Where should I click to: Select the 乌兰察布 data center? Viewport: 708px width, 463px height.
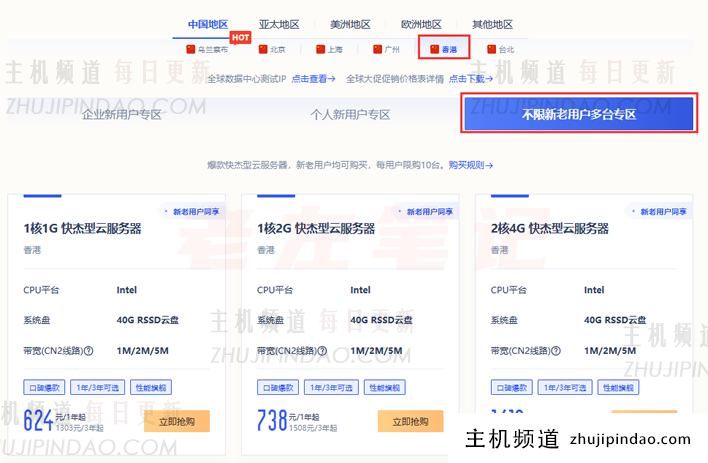pos(207,49)
